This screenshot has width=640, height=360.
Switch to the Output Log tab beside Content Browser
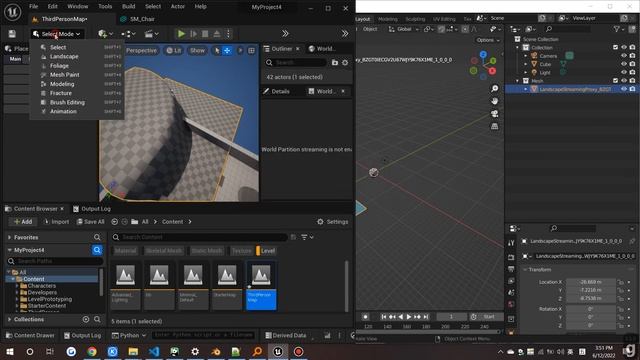[92, 209]
